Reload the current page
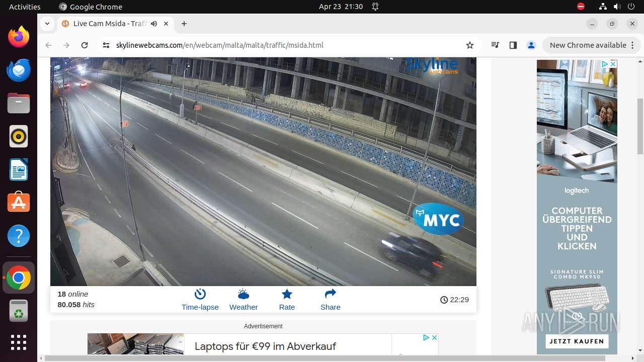The height and width of the screenshot is (362, 644). [85, 45]
